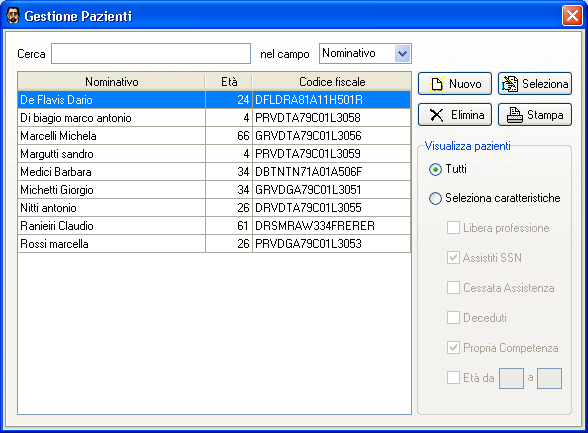This screenshot has width=588, height=433.
Task: Click the Seleziona button icon
Action: pyautogui.click(x=510, y=84)
